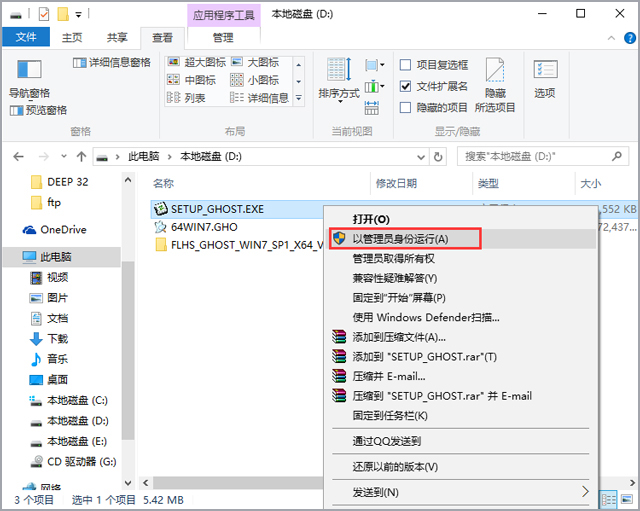640x511 pixels.
Task: Select OneDrive in navigation pane
Action: pyautogui.click(x=55, y=230)
